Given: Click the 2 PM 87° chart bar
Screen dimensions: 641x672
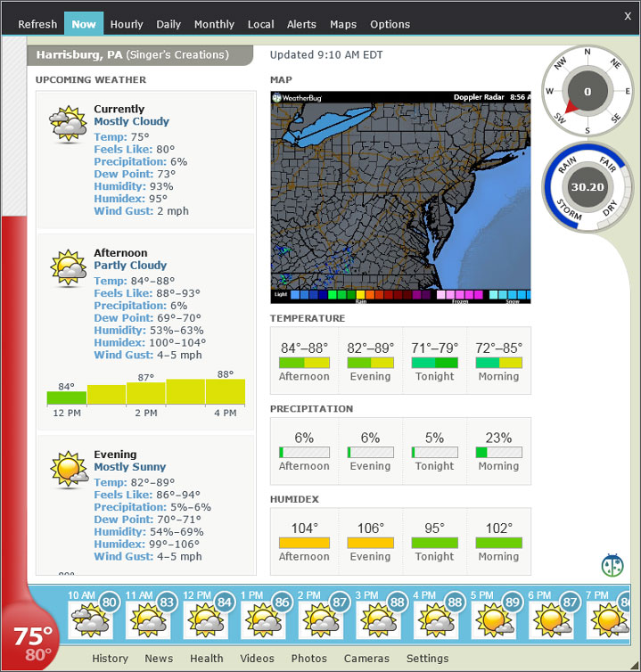Looking at the screenshot, I should tap(146, 393).
